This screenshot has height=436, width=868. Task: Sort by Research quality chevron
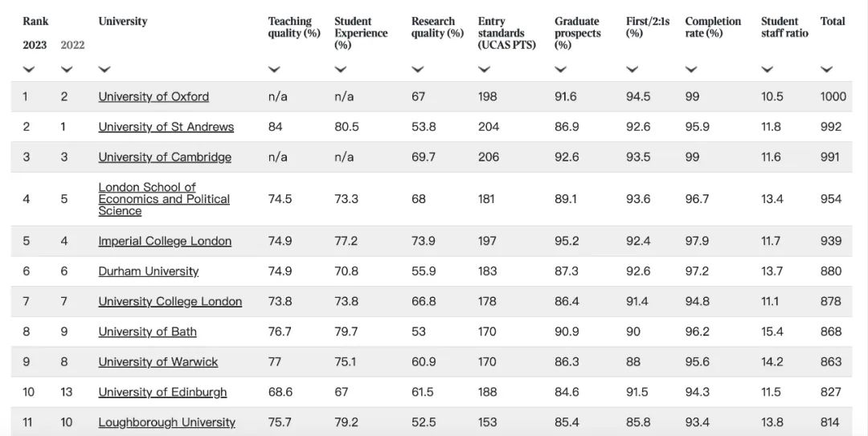coord(418,70)
